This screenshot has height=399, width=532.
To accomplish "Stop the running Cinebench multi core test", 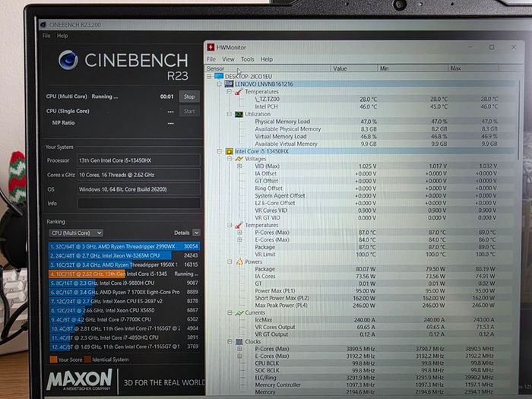I will [189, 97].
